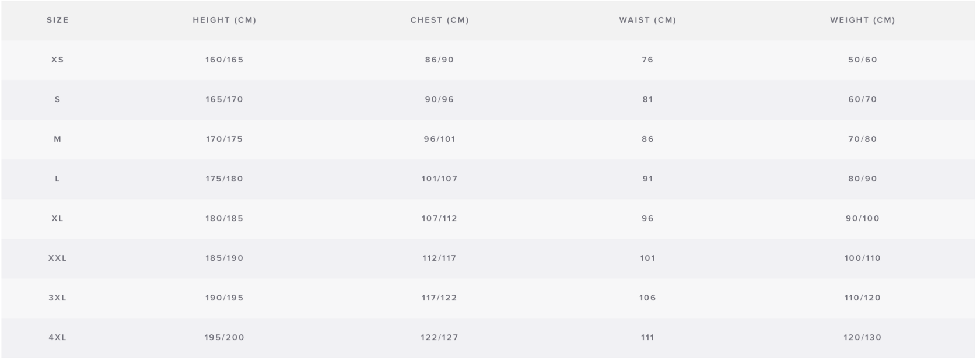Click the XXL size row label

pyautogui.click(x=58, y=258)
